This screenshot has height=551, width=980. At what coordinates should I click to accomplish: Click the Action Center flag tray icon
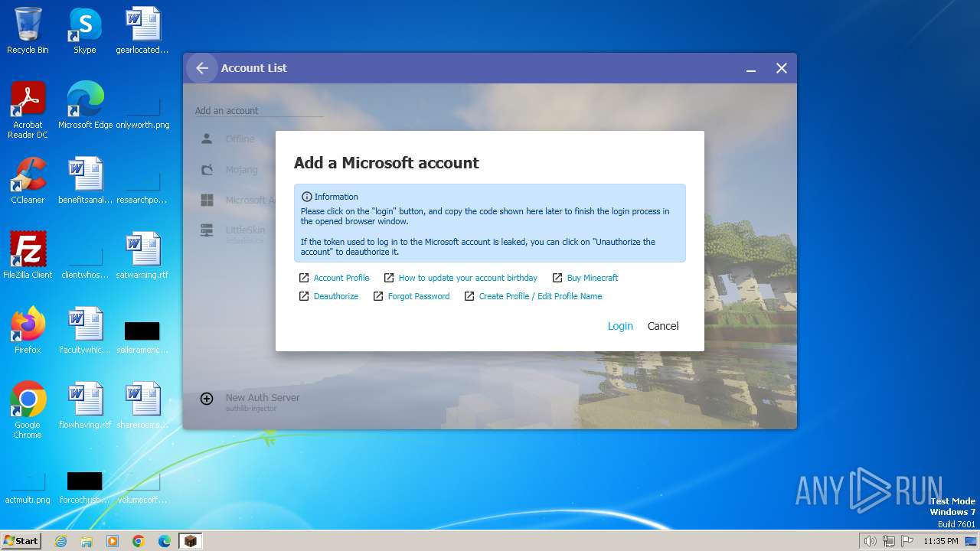(x=907, y=541)
